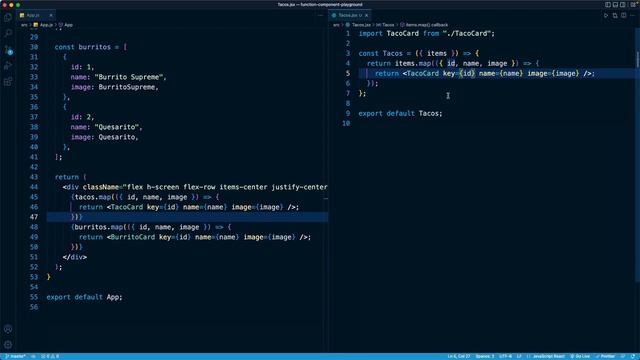
Task: Toggle bottom panel layout icon in title bar
Action: pyautogui.click(x=615, y=4)
